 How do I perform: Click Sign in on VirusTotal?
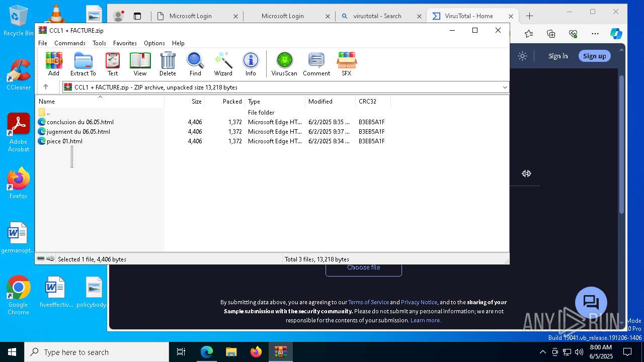558,56
